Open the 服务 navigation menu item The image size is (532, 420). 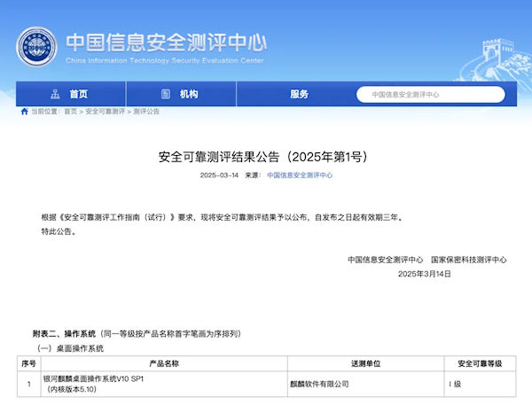click(299, 94)
